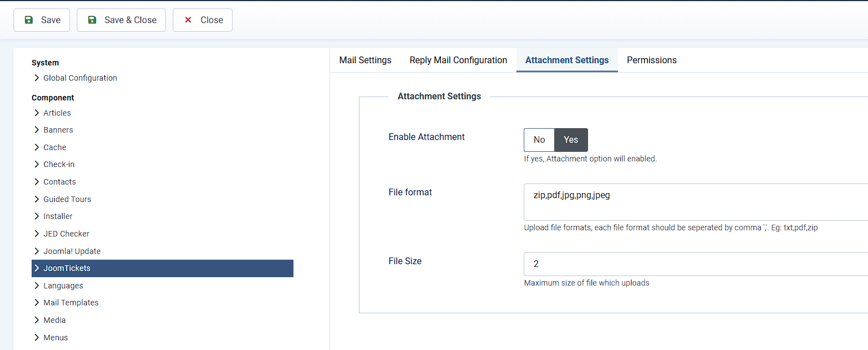Open Menus component settings
Viewport: 868px width, 350px height.
[x=55, y=338]
